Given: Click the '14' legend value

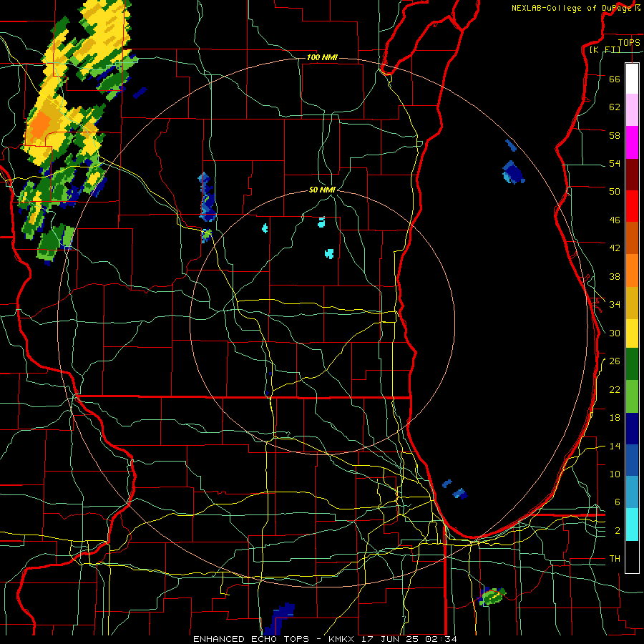Looking at the screenshot, I should pos(615,446).
